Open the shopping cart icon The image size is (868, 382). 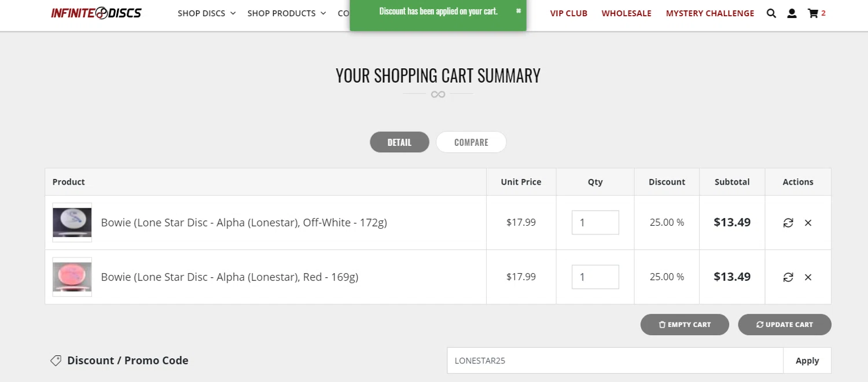(x=813, y=13)
